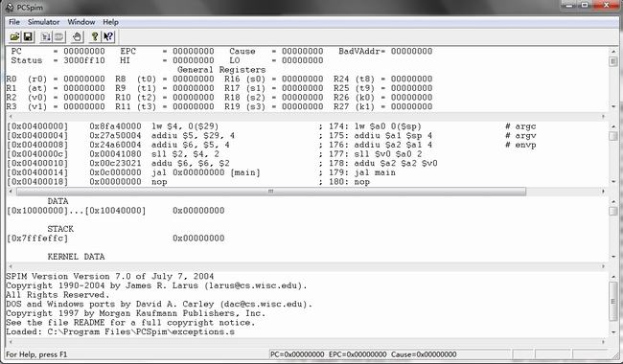623x364 pixels.
Task: Click the Status register value 3000ff10
Action: coord(84,60)
